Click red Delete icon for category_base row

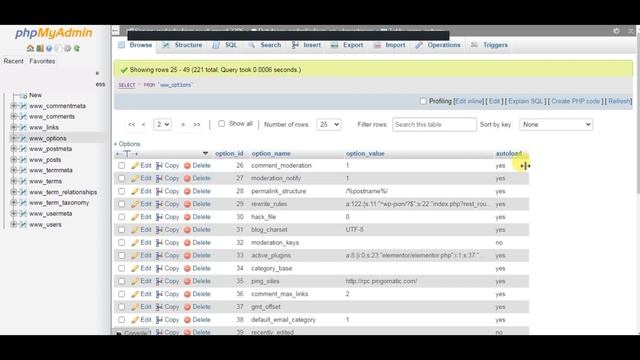click(x=187, y=268)
